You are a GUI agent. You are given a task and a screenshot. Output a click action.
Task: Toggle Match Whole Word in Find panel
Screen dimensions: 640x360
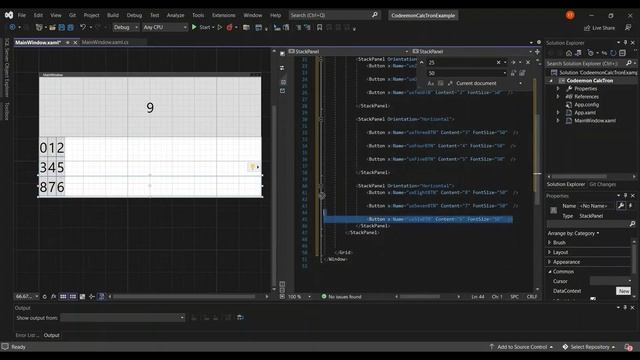440,83
